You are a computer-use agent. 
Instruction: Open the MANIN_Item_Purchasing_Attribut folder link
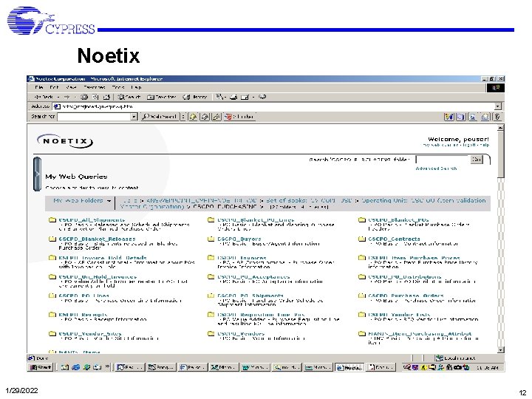click(420, 334)
